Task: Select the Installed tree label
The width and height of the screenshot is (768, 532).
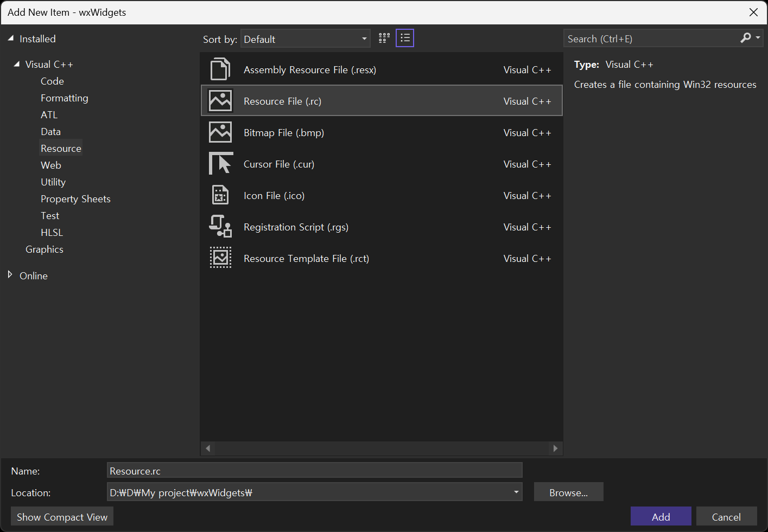Action: pyautogui.click(x=37, y=39)
